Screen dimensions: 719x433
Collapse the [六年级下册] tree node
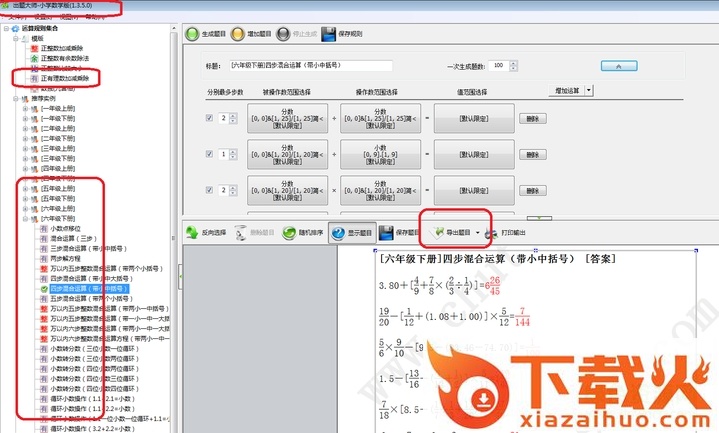click(26, 219)
